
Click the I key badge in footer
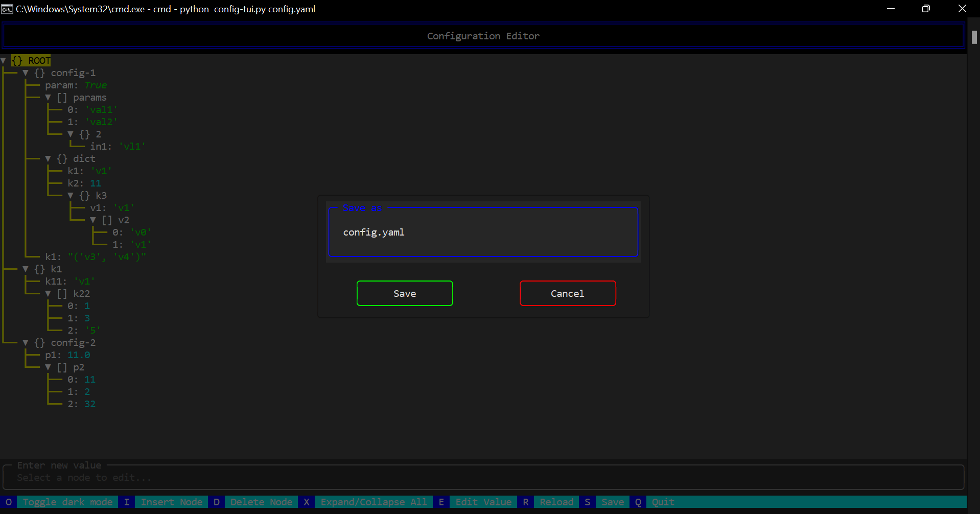[127, 502]
